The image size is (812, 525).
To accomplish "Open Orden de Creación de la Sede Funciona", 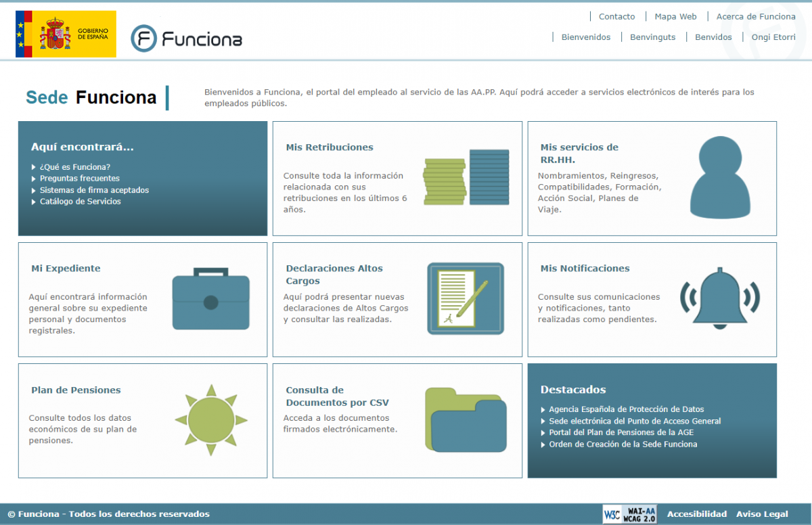I will pos(623,444).
